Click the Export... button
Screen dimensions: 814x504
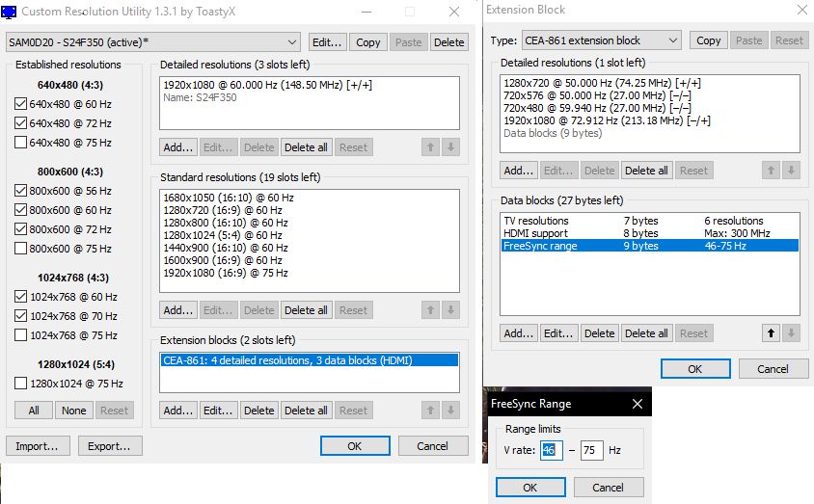click(x=110, y=446)
